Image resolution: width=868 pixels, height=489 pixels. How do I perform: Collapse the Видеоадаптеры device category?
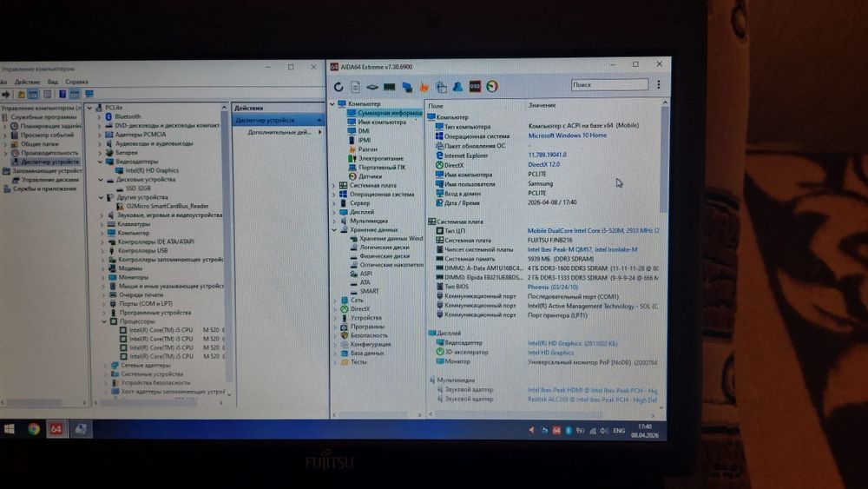[100, 162]
